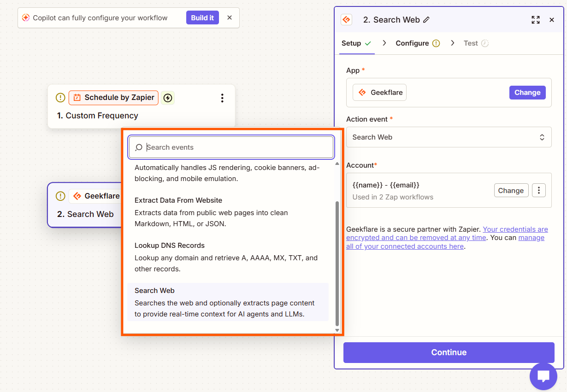The width and height of the screenshot is (567, 392).
Task: Click the Test tab clock icon
Action: click(485, 43)
